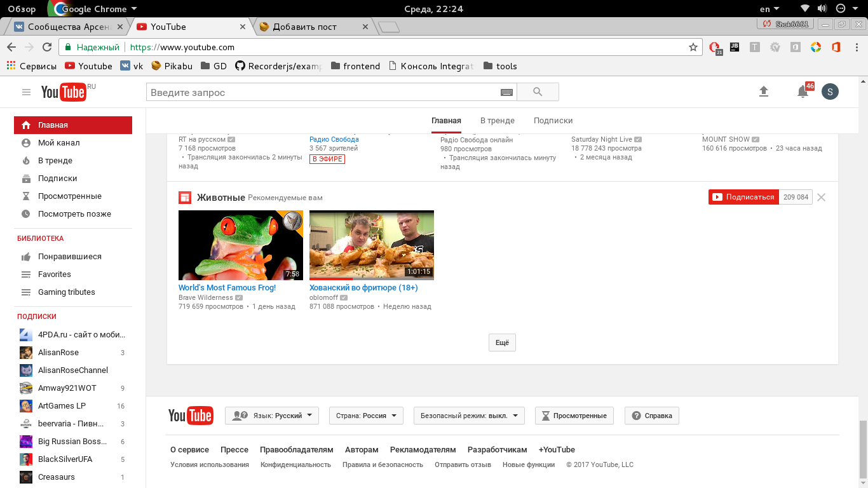Click the YouTube upload video icon
868x488 pixels.
pyautogui.click(x=764, y=91)
